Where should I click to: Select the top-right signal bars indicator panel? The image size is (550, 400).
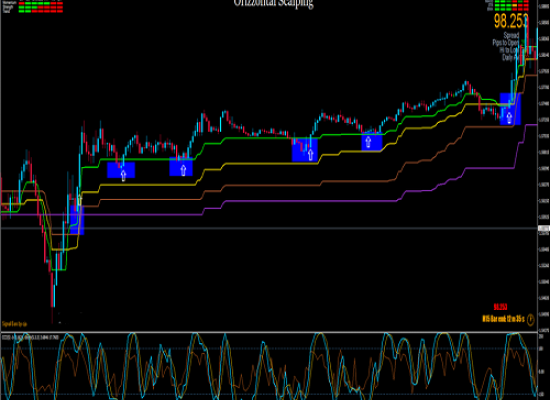point(511,6)
